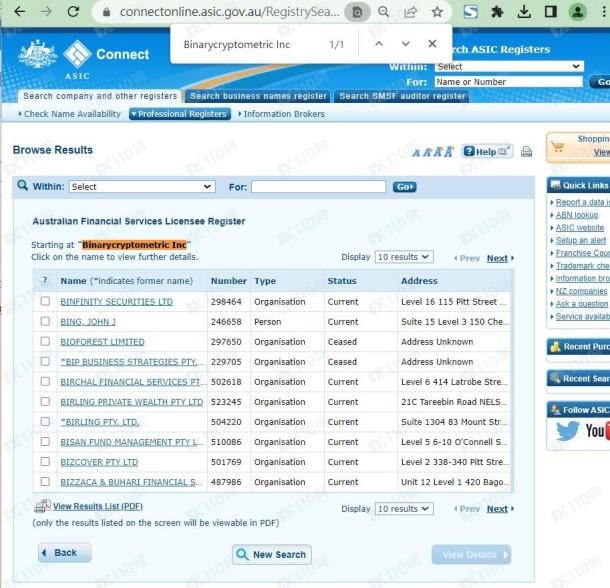Select checkbox for BIOFOREST LIMITED
The image size is (610, 588).
pyautogui.click(x=45, y=341)
